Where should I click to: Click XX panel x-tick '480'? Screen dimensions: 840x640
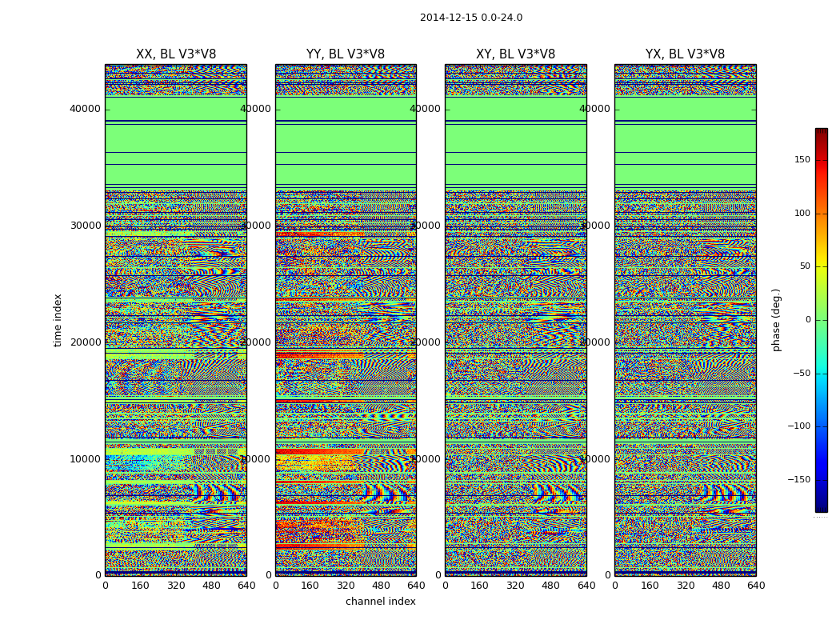point(211,586)
